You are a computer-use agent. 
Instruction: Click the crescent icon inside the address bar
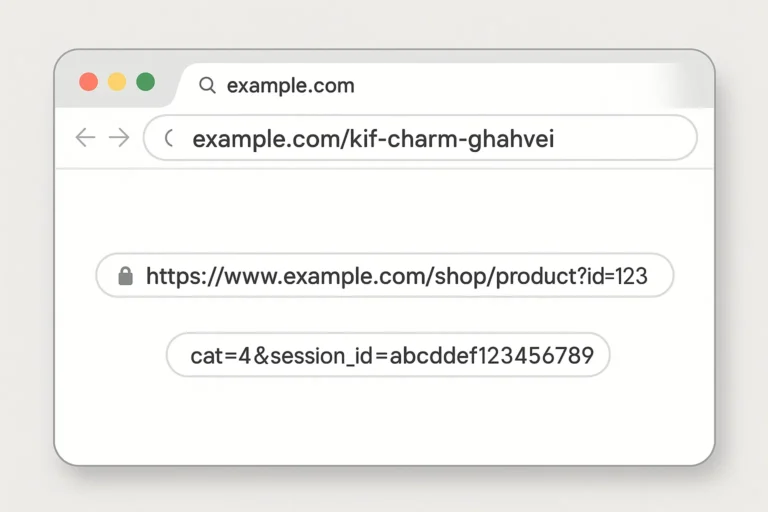pyautogui.click(x=168, y=139)
